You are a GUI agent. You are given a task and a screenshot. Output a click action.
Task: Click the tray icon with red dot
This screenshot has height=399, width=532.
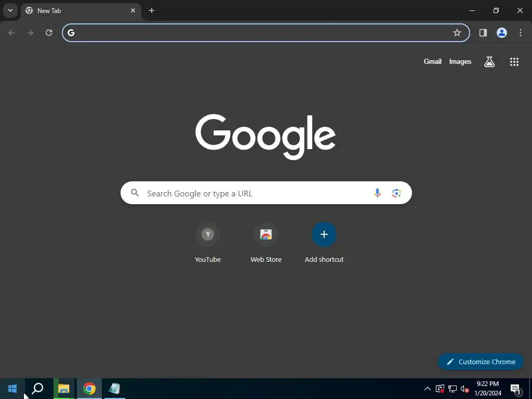click(440, 389)
